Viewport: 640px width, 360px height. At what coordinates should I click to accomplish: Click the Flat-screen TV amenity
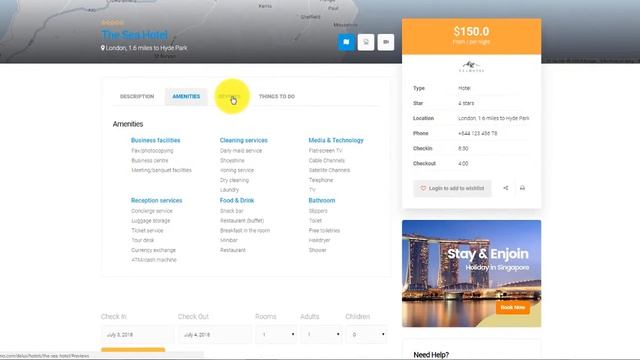pyautogui.click(x=325, y=151)
